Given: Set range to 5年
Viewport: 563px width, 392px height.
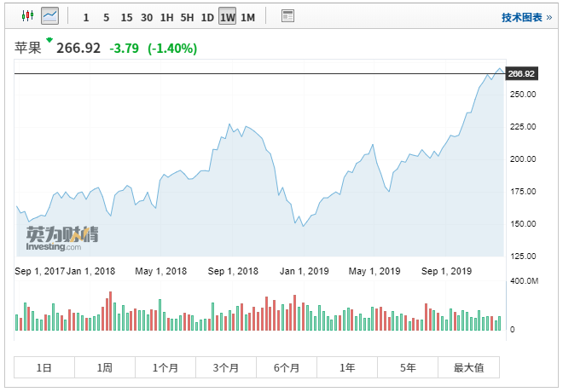Looking at the screenshot, I should (x=408, y=367).
